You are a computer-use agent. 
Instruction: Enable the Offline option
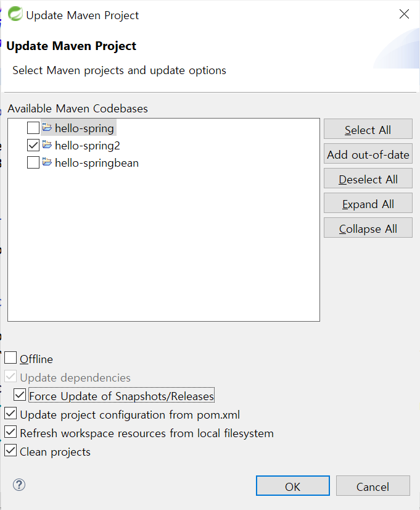pos(10,357)
